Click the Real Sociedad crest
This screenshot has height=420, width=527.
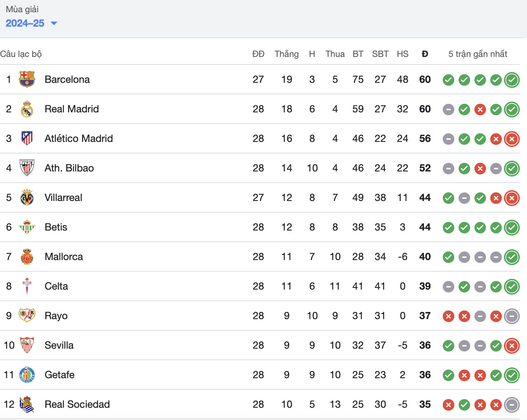tap(27, 404)
